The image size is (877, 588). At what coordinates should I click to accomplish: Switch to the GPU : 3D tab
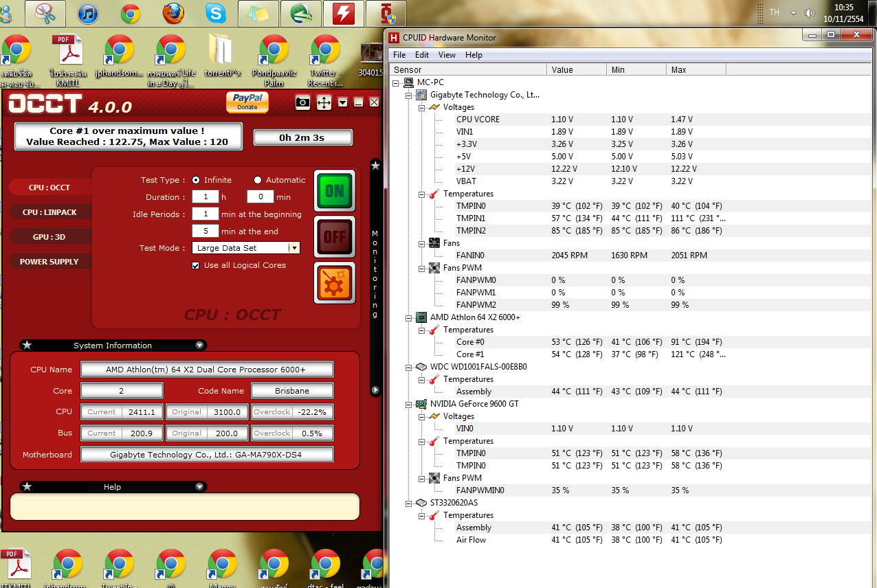[49, 237]
